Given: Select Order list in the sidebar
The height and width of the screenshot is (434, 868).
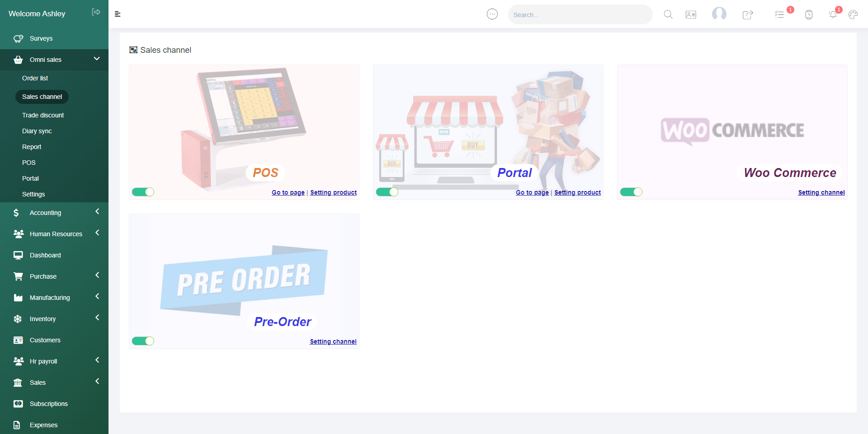Looking at the screenshot, I should [x=35, y=78].
